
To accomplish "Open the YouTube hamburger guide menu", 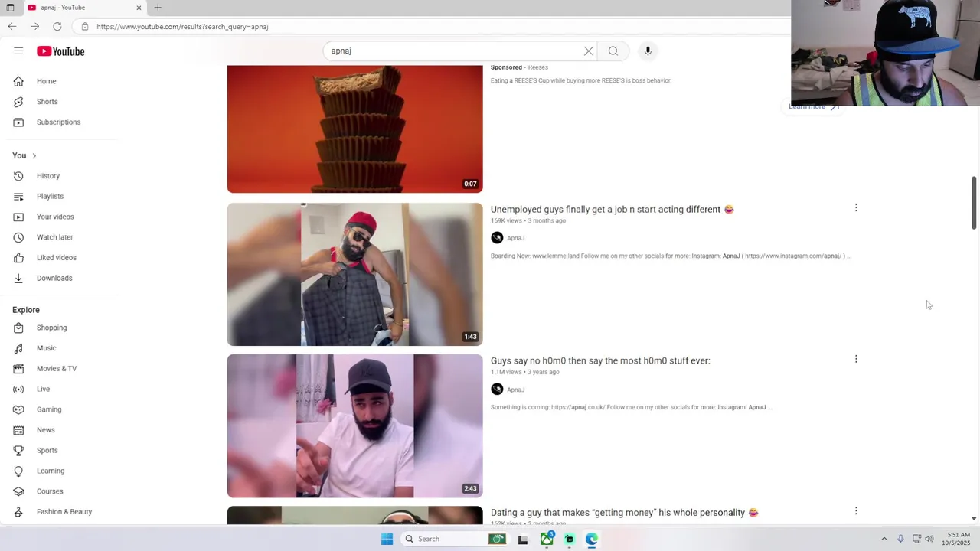I will coord(18,51).
